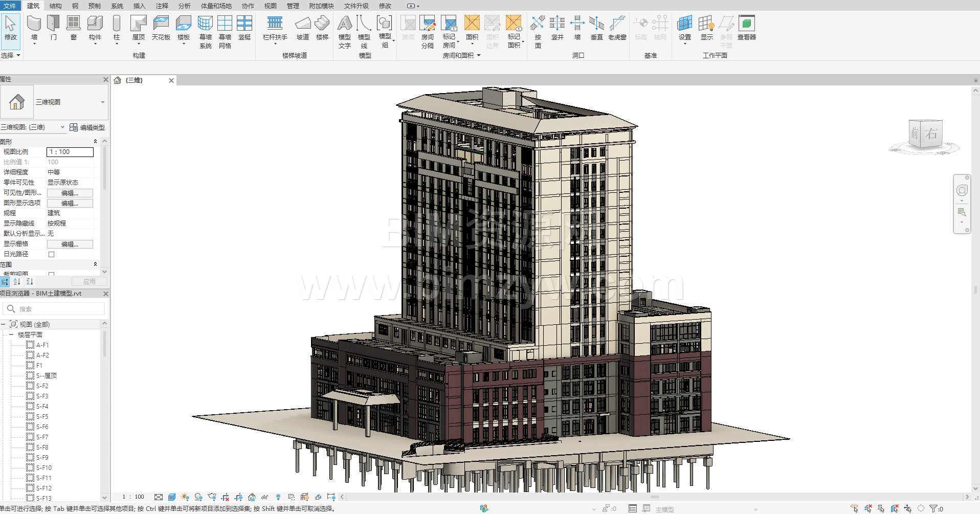
Task: Click 编辑类型 button in Properties
Action: (x=87, y=127)
